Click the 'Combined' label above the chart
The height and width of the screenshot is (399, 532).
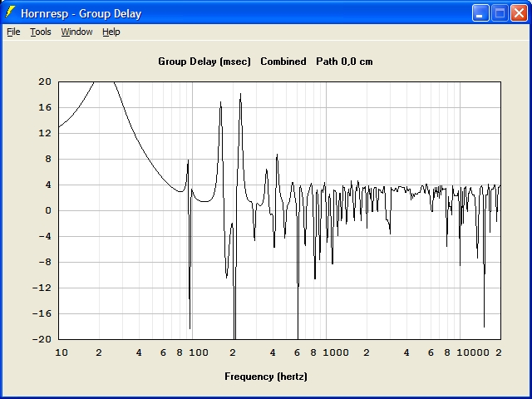(283, 62)
